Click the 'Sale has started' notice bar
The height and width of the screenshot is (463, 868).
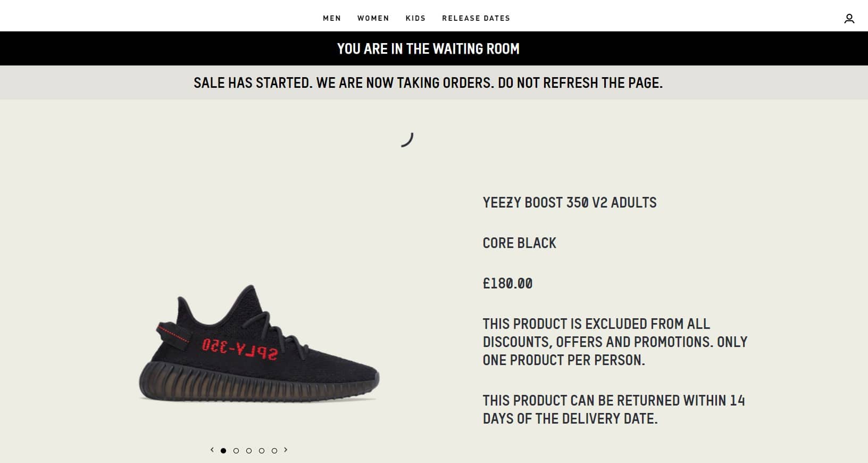428,83
